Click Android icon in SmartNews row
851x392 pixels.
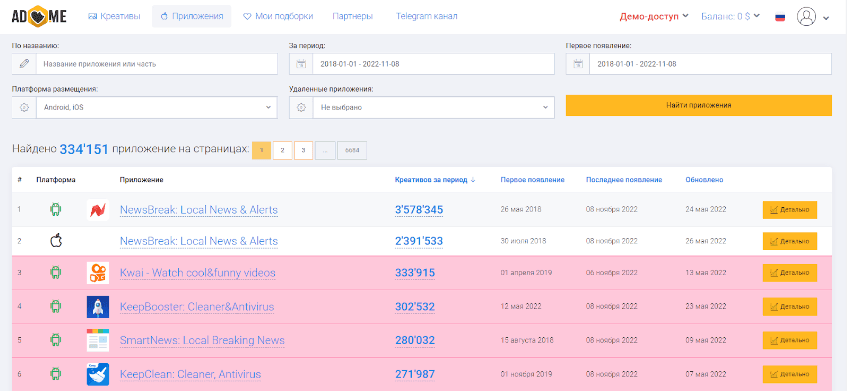pos(55,340)
